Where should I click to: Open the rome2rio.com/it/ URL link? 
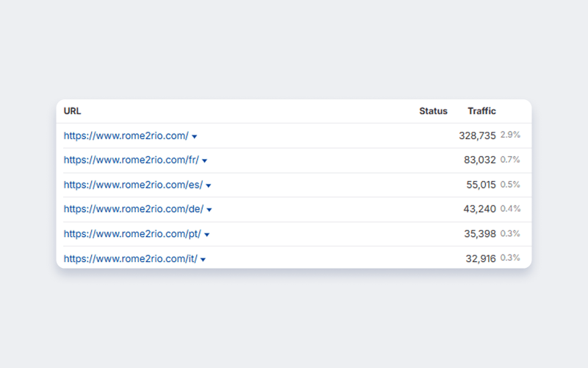(x=130, y=259)
